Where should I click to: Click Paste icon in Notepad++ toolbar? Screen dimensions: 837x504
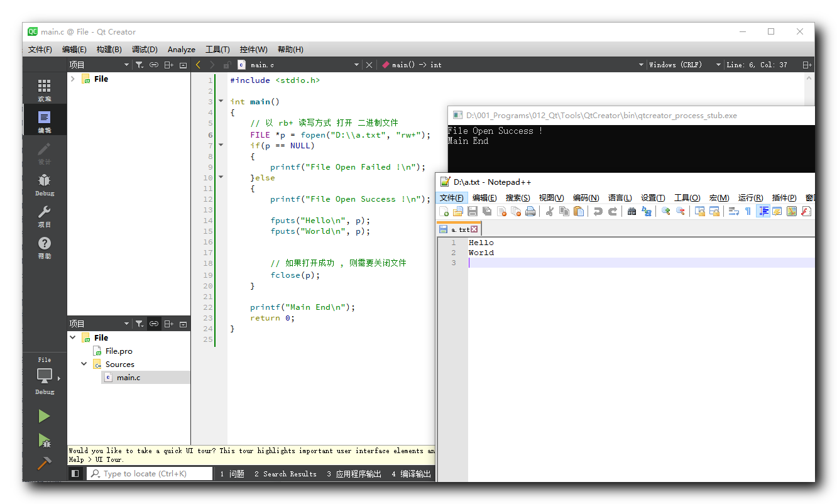pos(579,211)
